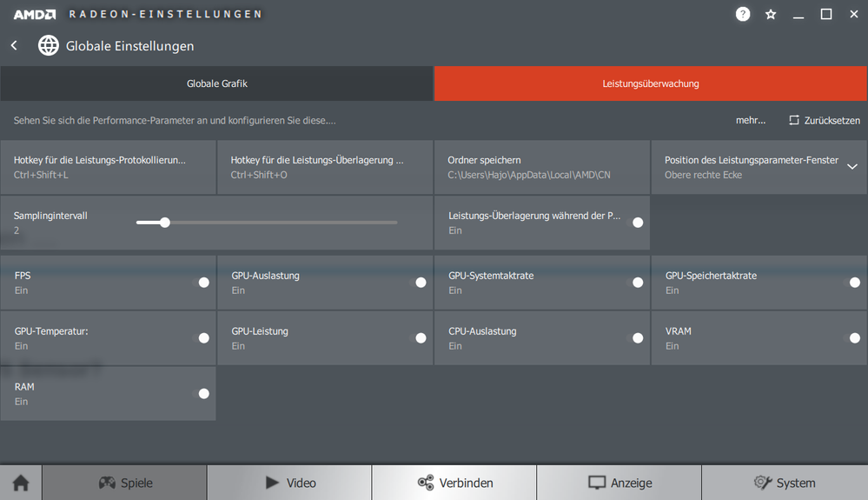Screen dimensions: 868x500
Task: Open help via question mark icon
Action: [743, 14]
